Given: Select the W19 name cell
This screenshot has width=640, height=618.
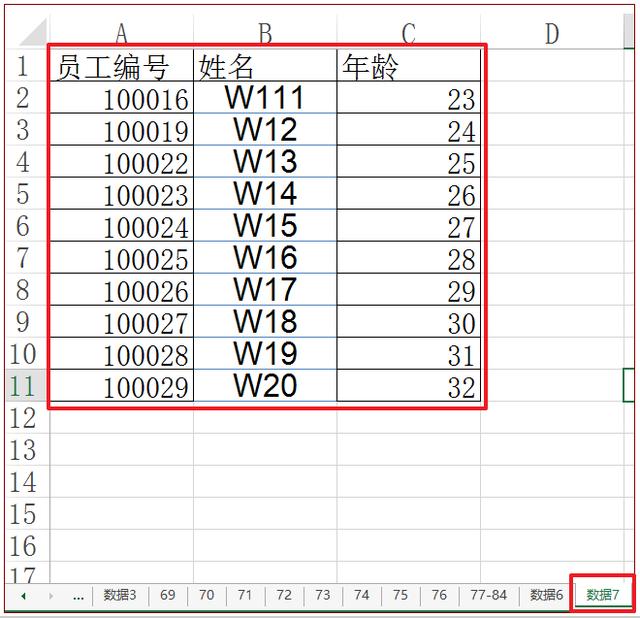Looking at the screenshot, I should (265, 354).
